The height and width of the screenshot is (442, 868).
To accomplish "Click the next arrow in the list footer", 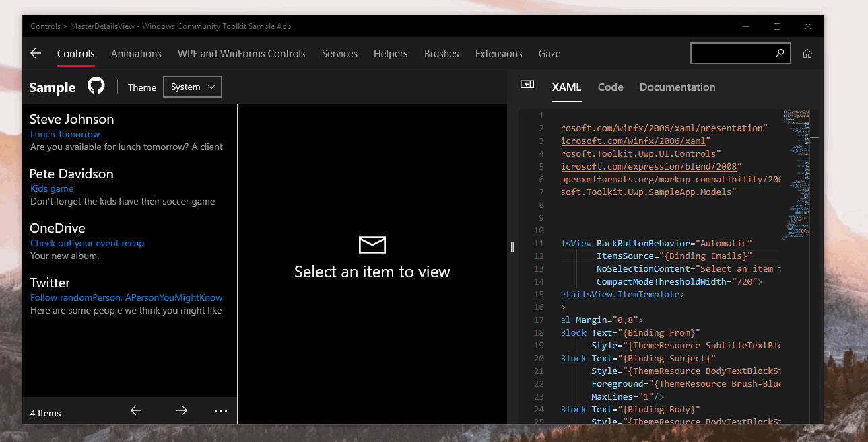I will pos(182,410).
